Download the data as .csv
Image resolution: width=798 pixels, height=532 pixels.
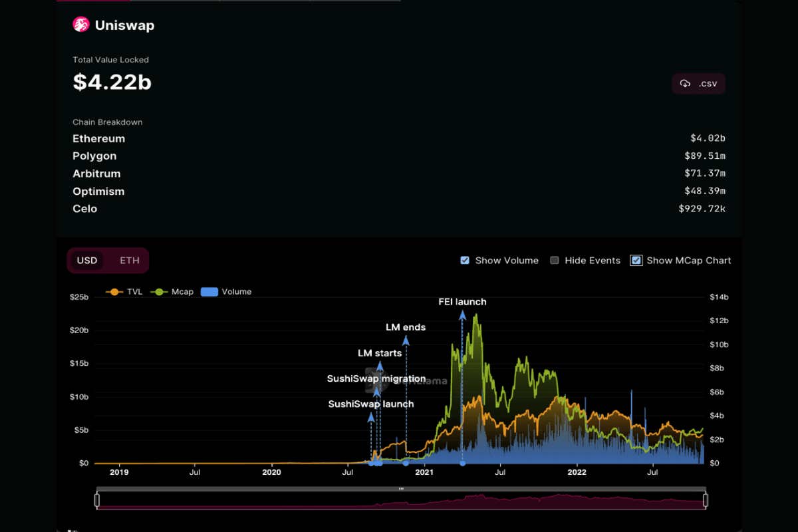click(x=698, y=84)
